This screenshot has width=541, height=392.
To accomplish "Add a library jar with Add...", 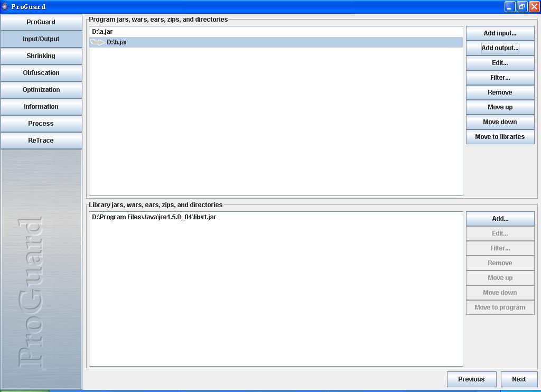I will click(500, 219).
